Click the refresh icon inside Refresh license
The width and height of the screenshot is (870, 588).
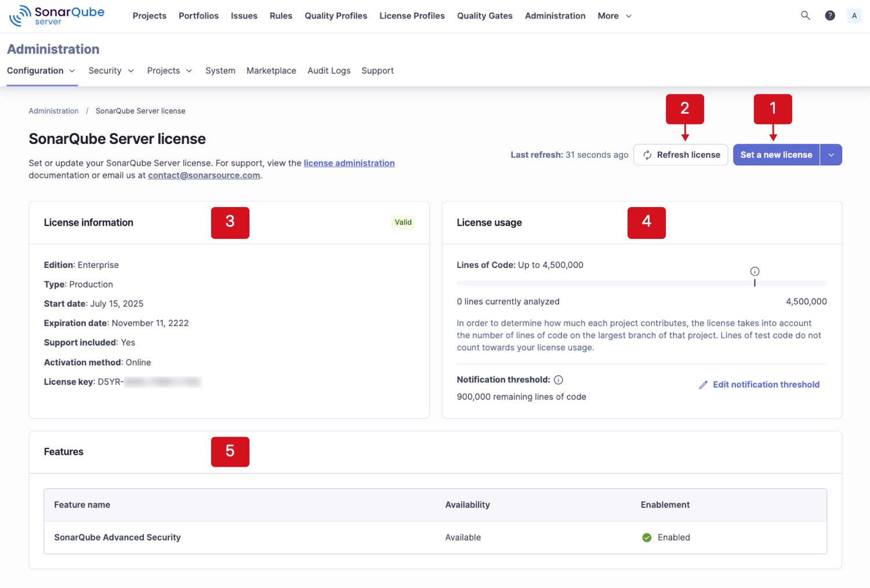click(648, 155)
